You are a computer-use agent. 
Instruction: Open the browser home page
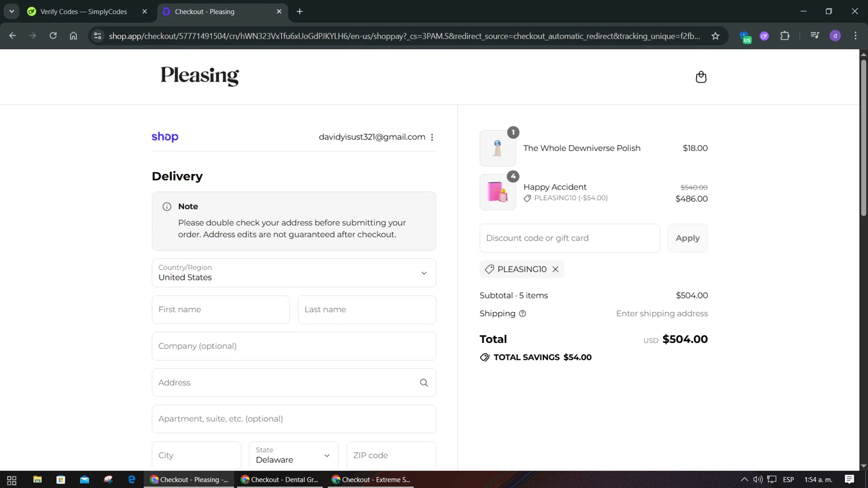click(73, 36)
